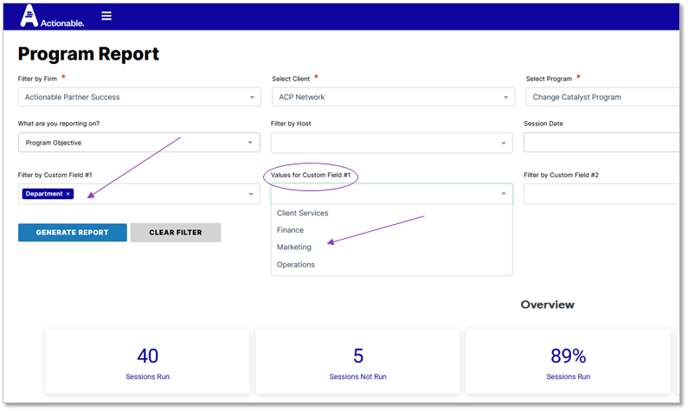Open the hamburger menu icon

click(x=106, y=16)
